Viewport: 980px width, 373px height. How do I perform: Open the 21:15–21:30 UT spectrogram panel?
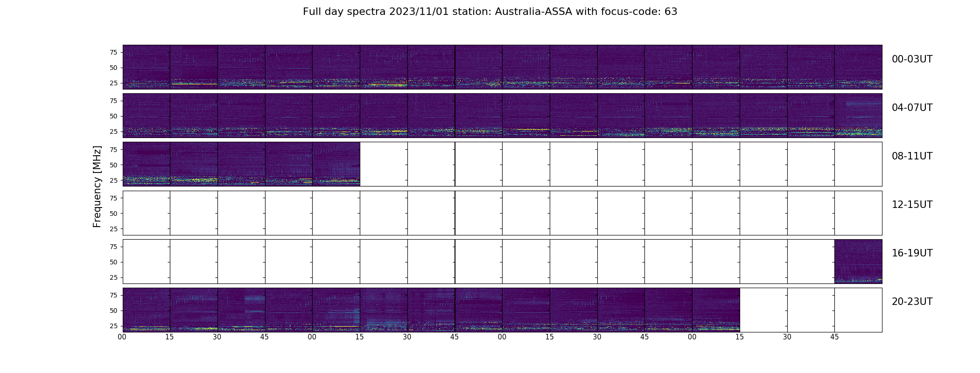(x=384, y=310)
